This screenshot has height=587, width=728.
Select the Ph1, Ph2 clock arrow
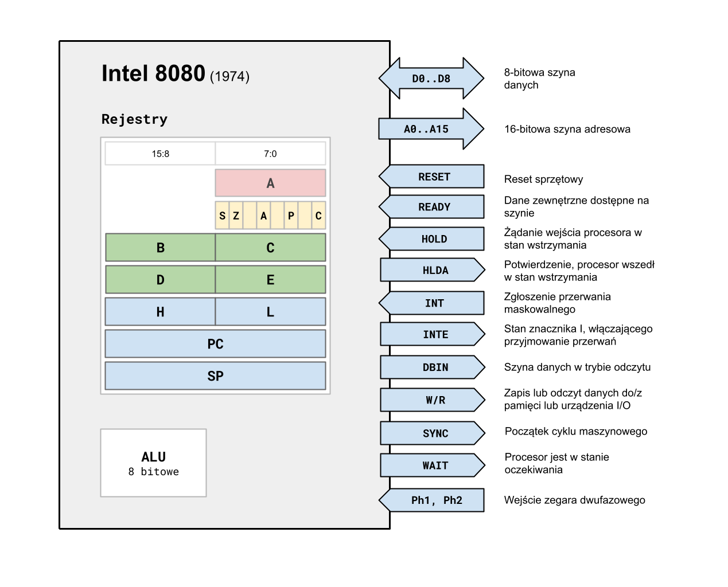tap(435, 500)
